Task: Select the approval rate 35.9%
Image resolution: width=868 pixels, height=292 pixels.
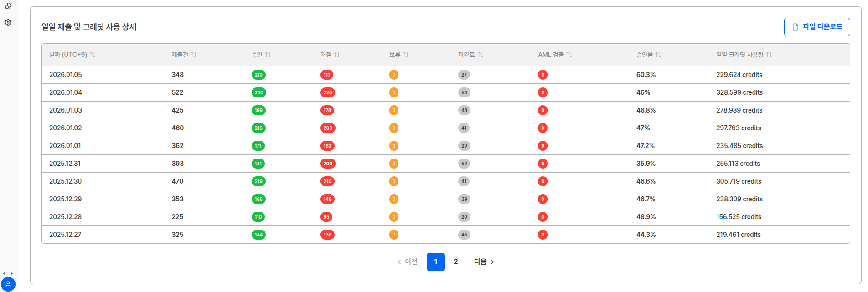Action: pyautogui.click(x=646, y=164)
